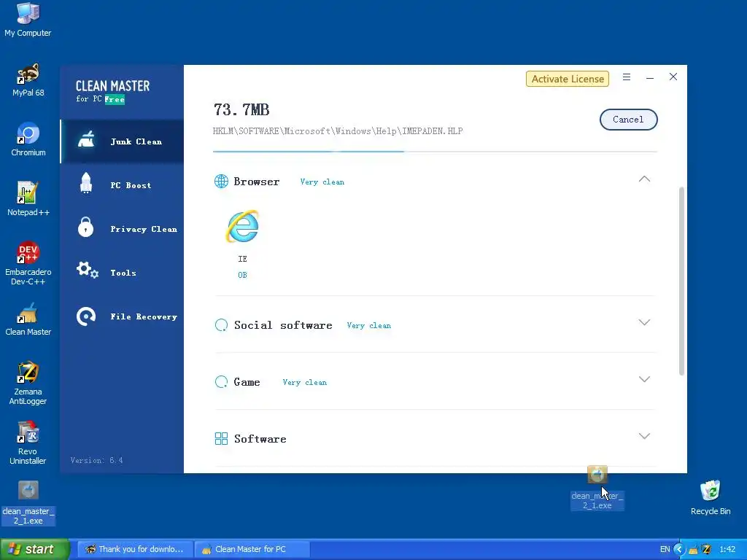Viewport: 747px width, 560px height.
Task: Click the IE 0B size label
Action: [242, 275]
